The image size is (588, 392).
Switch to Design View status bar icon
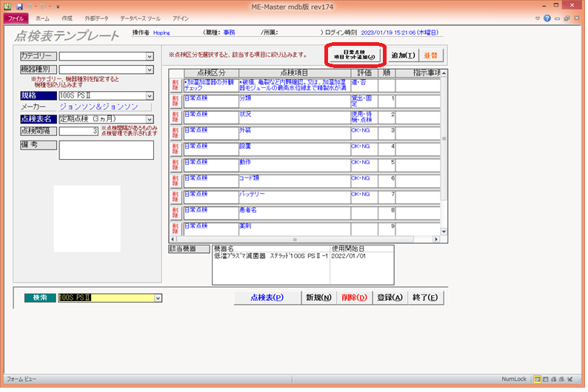coord(570,379)
